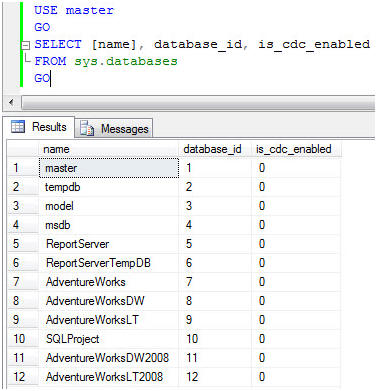The height and width of the screenshot is (391, 377).
Task: Select is_cdc_enabled cell for AdventureWorksDW row
Action: point(296,301)
